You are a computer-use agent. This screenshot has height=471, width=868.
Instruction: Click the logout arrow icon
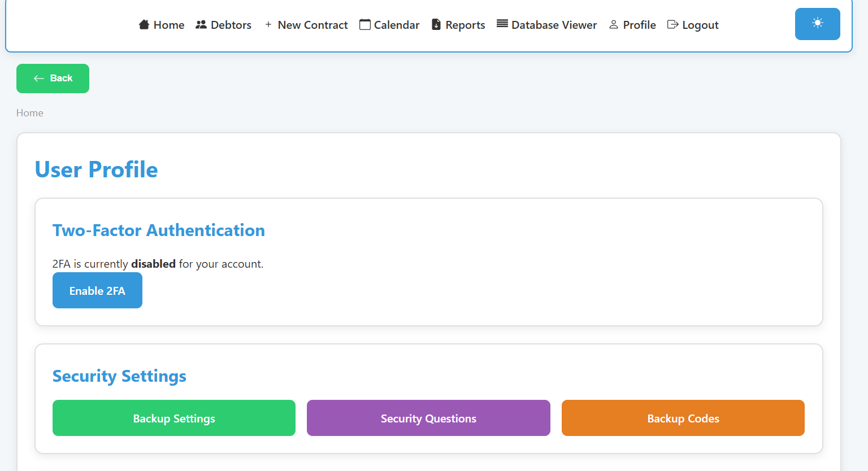tap(672, 24)
